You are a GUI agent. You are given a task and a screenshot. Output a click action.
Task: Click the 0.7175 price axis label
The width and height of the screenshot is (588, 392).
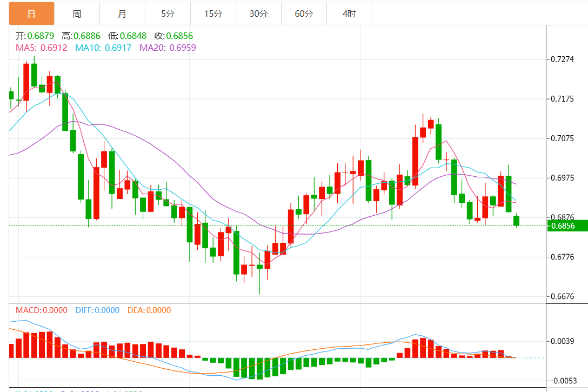point(562,99)
